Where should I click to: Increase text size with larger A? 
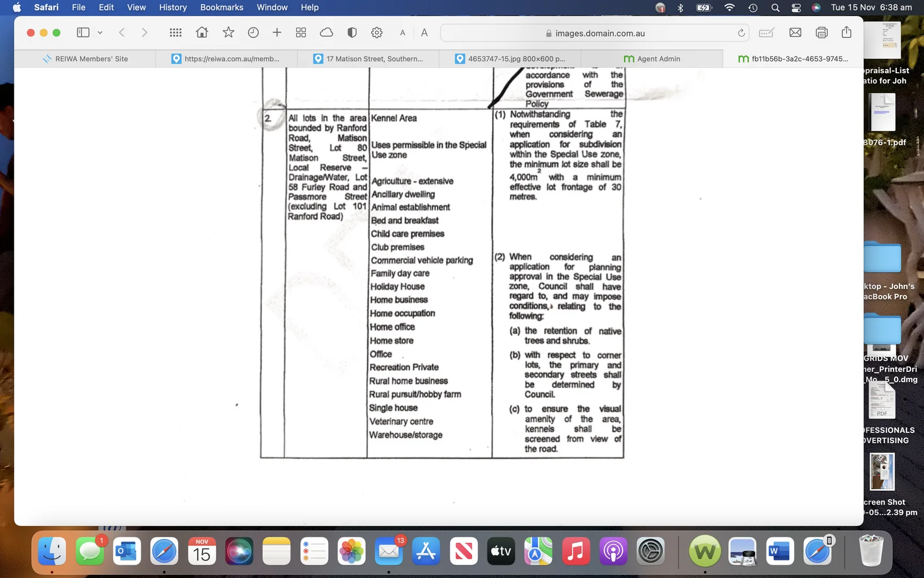(424, 33)
